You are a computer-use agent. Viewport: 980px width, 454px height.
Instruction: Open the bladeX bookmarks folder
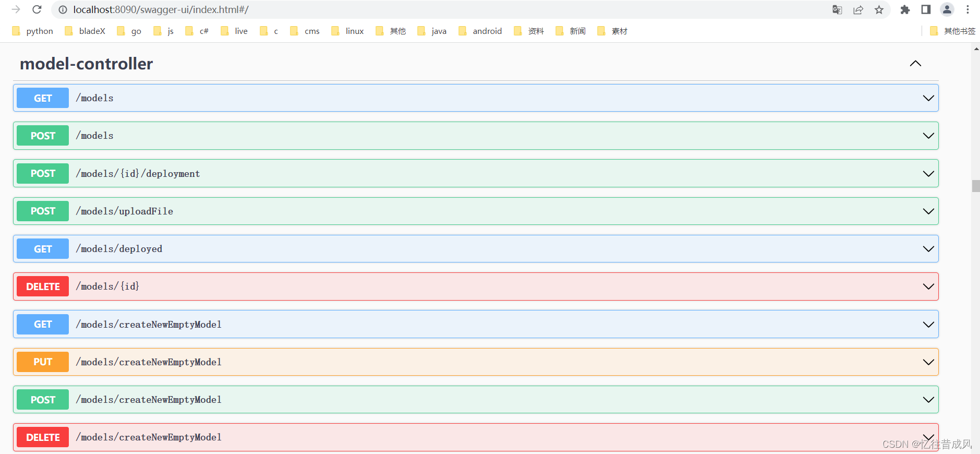pos(85,31)
